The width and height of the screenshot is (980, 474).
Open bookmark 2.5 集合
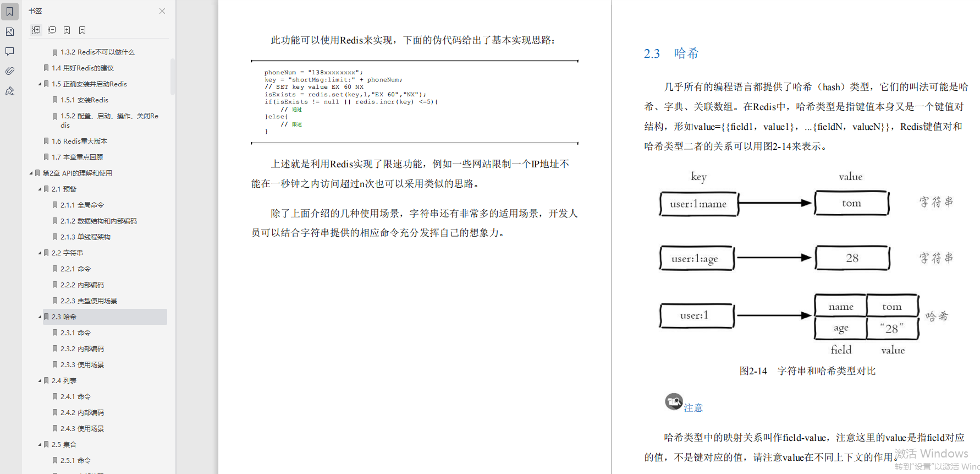tap(64, 445)
